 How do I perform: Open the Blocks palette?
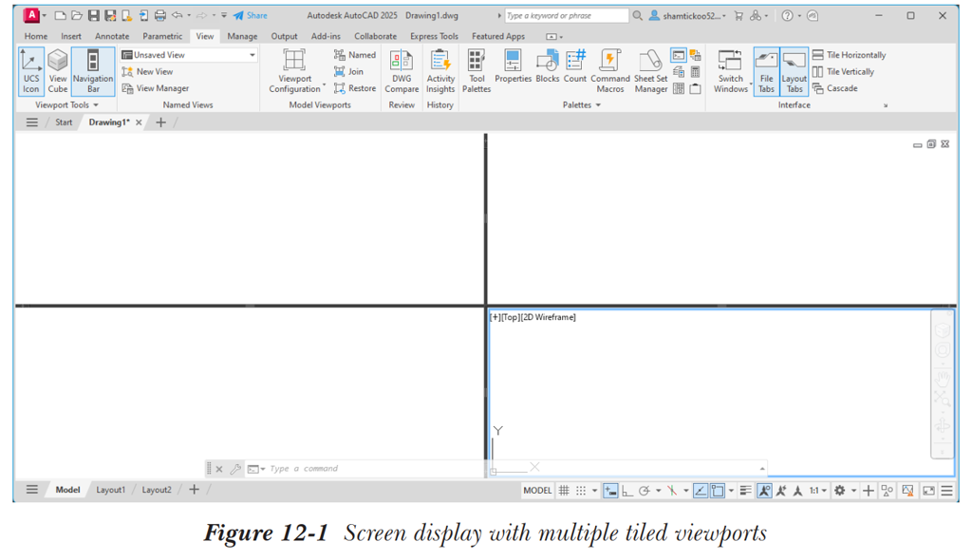(548, 66)
